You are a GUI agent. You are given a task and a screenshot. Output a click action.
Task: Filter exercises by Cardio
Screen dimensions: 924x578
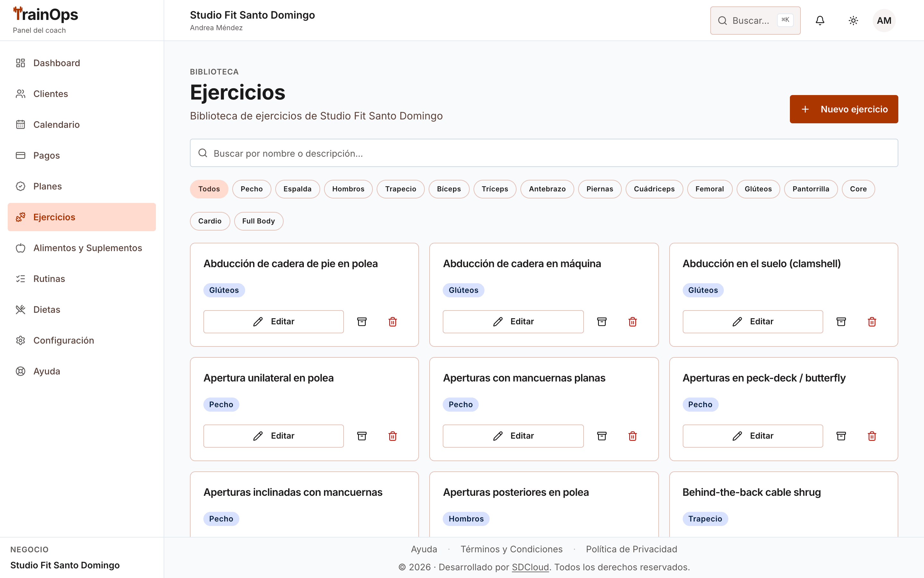(210, 221)
